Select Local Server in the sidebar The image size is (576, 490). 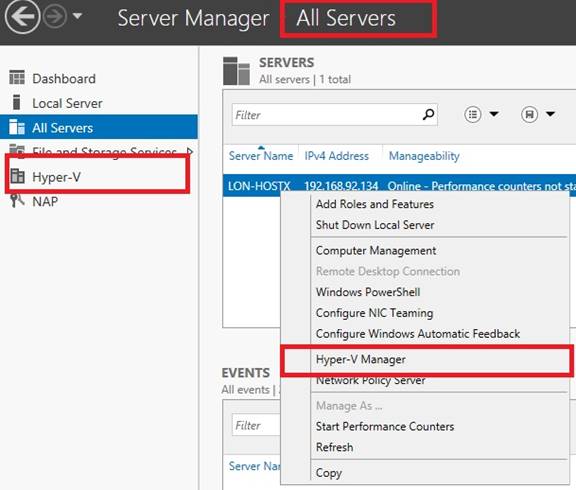point(99,103)
